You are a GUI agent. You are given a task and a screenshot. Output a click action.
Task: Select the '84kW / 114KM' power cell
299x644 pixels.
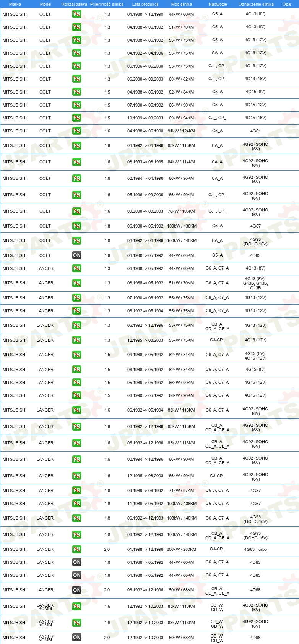click(182, 162)
